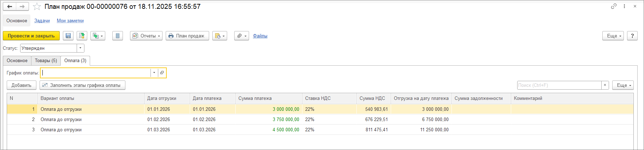Expand the Статус dropdown

[81, 48]
